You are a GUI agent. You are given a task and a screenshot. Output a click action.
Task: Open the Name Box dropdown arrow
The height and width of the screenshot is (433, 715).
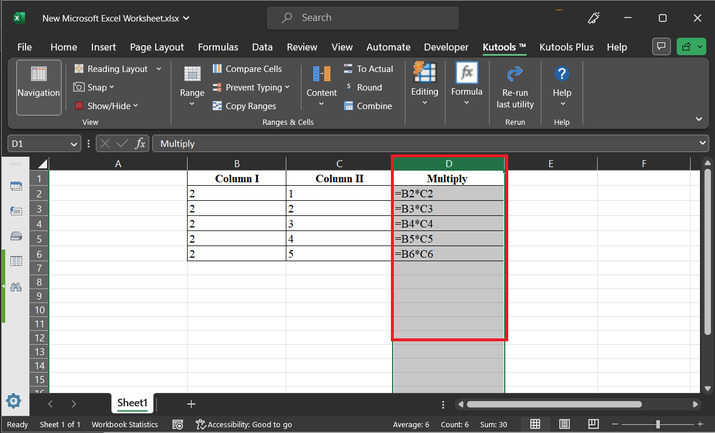click(74, 144)
